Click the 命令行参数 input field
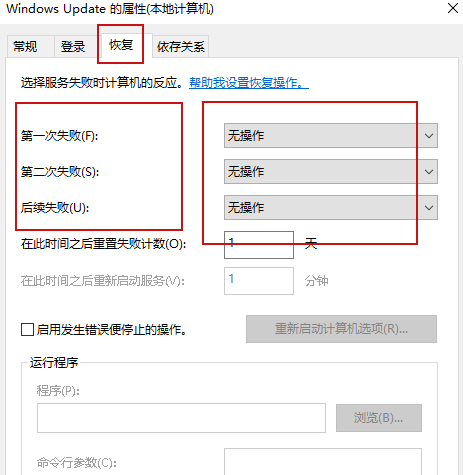Viewport: 463px width, 475px height. pyautogui.click(x=323, y=462)
